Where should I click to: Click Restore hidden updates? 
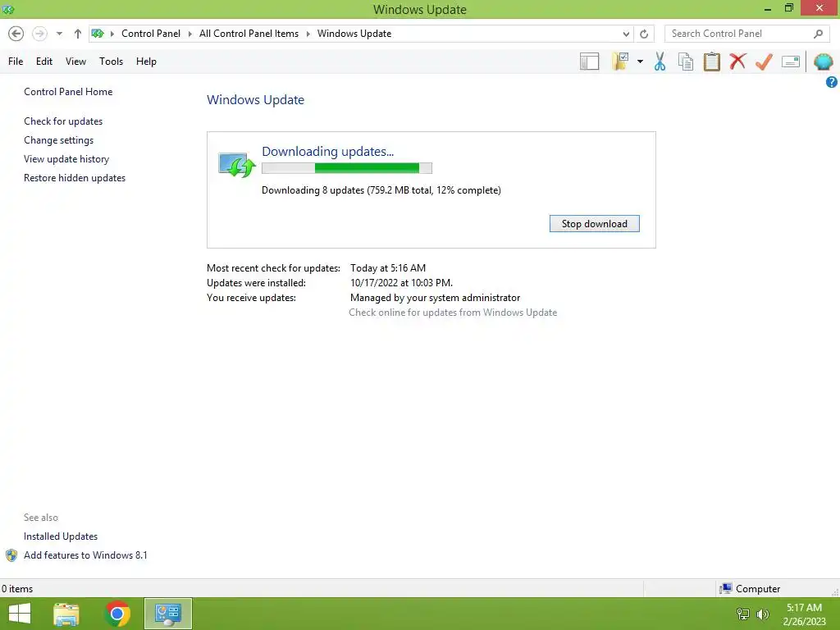[x=75, y=178]
